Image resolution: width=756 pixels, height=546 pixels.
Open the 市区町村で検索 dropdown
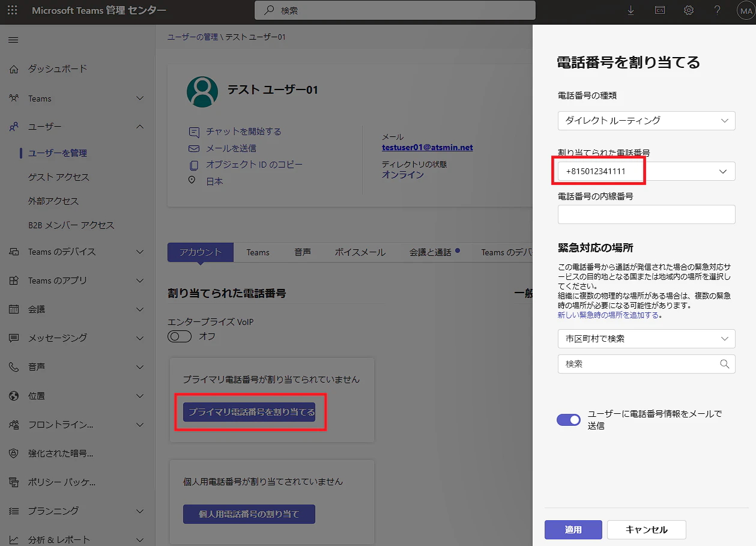click(x=646, y=339)
